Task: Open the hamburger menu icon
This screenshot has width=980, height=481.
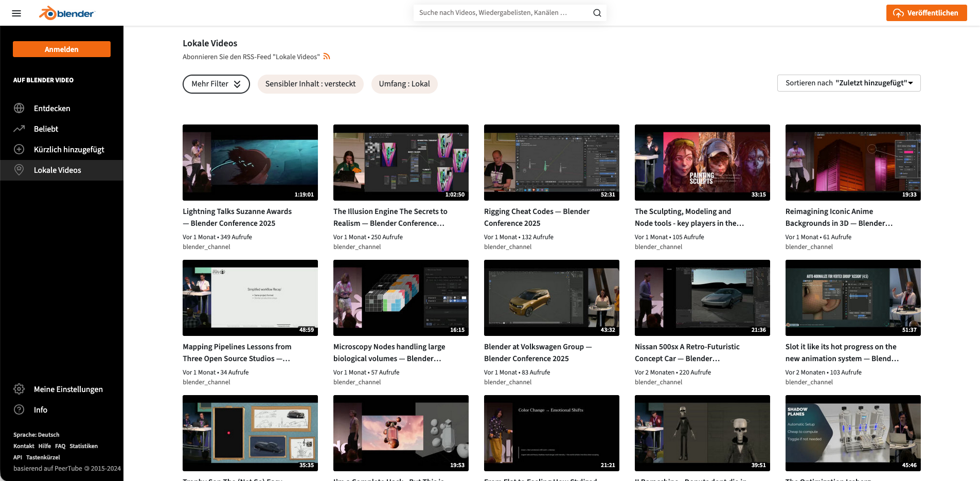Action: coord(16,13)
